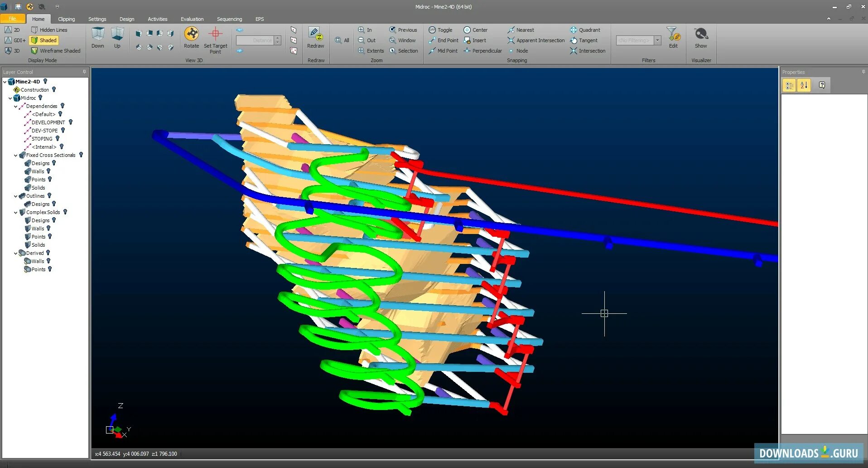Click categorized view icon in Properties panel
The image size is (868, 468).
pyautogui.click(x=789, y=85)
